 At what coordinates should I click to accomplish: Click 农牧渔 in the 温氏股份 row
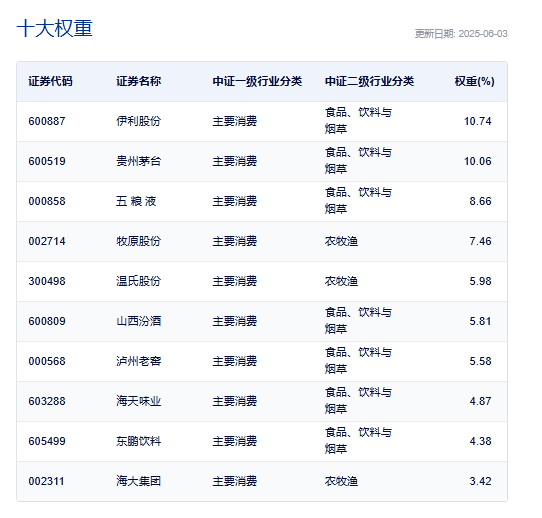point(341,281)
